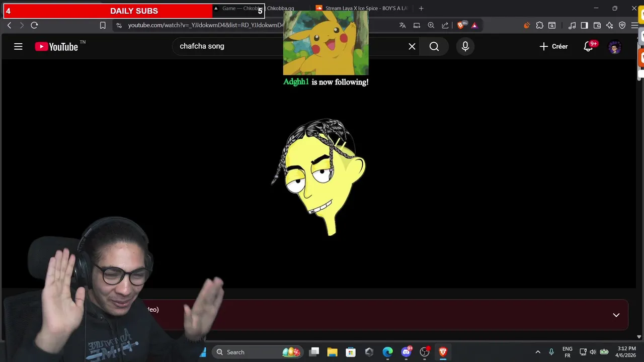Show hidden system tray icons
644x362 pixels.
[538, 352]
